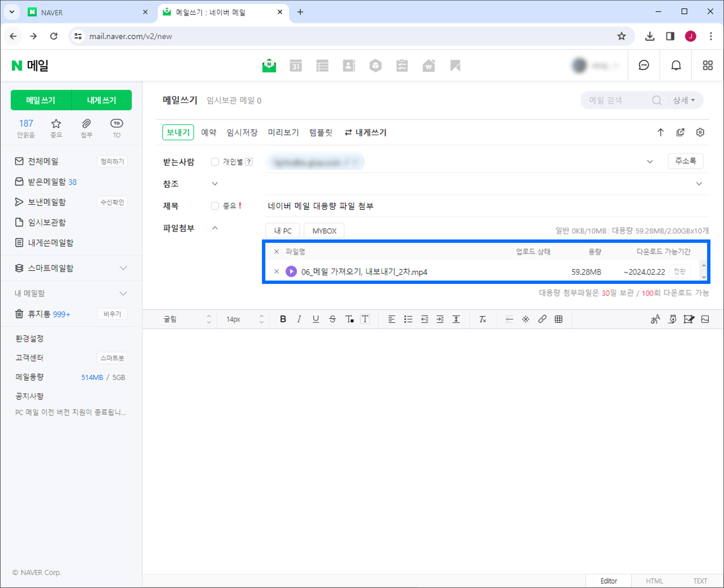Open the address book icon in top navigation

click(x=349, y=65)
